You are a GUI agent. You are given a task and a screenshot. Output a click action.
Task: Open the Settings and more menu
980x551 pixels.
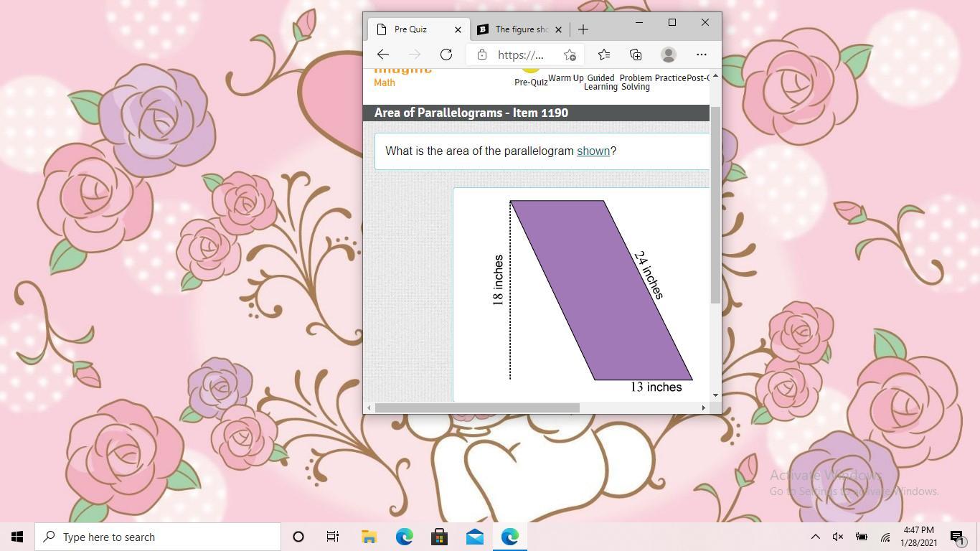[702, 55]
